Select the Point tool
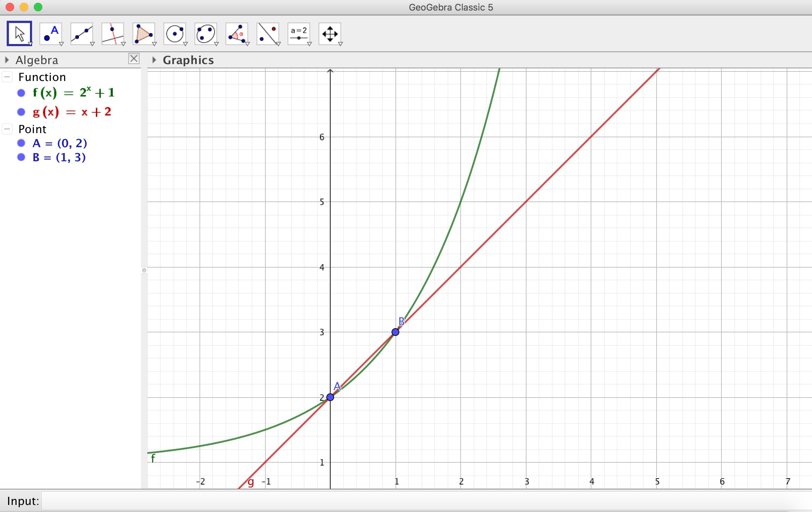The width and height of the screenshot is (812, 512). coord(51,34)
